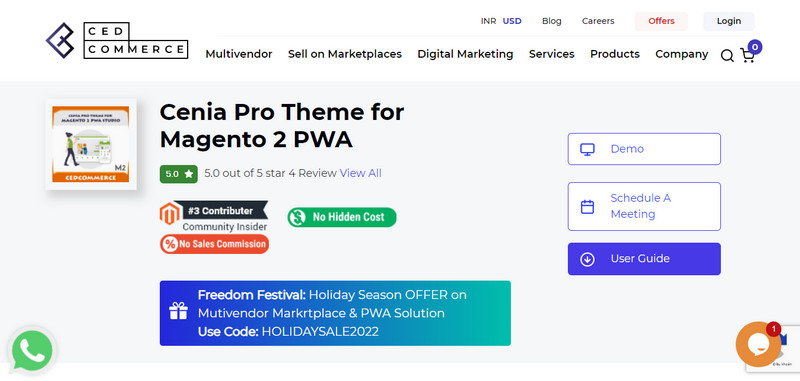Open the Products menu
This screenshot has height=381, width=800.
pyautogui.click(x=615, y=54)
